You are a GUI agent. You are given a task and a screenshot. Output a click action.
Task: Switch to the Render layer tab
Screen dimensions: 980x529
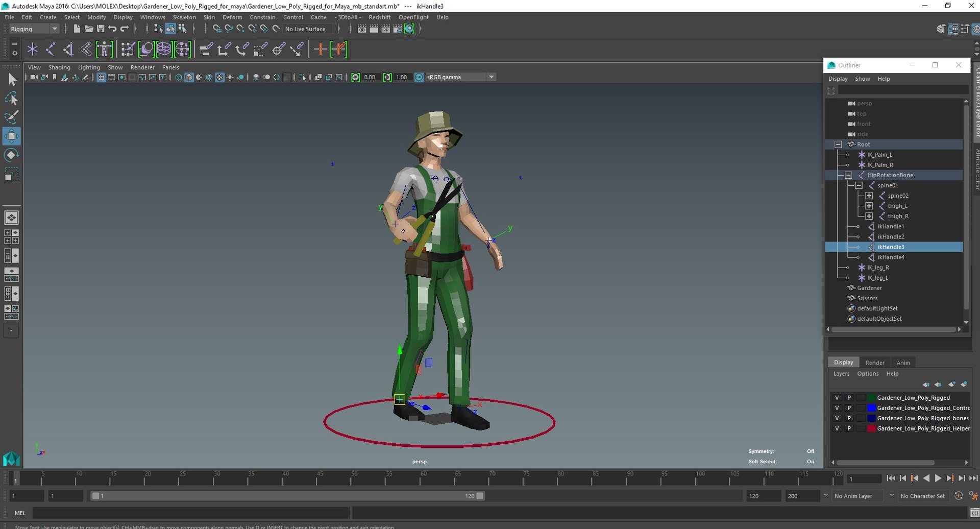click(875, 363)
